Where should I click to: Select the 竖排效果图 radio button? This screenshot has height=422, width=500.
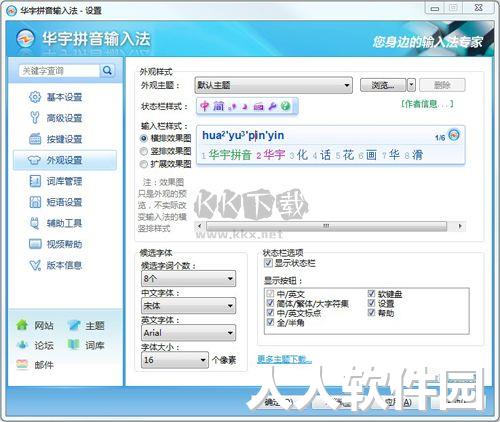144,151
